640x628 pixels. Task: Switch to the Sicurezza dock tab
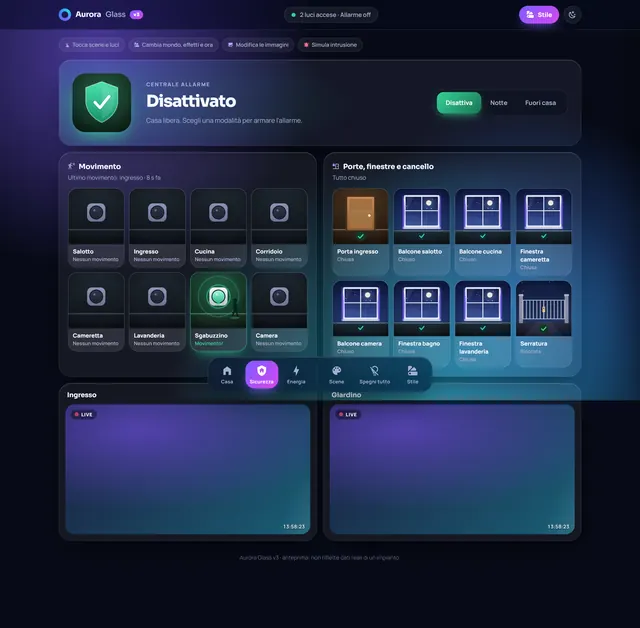[262, 375]
